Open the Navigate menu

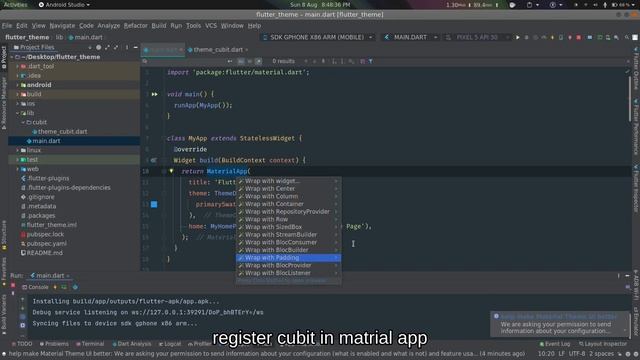[62, 26]
